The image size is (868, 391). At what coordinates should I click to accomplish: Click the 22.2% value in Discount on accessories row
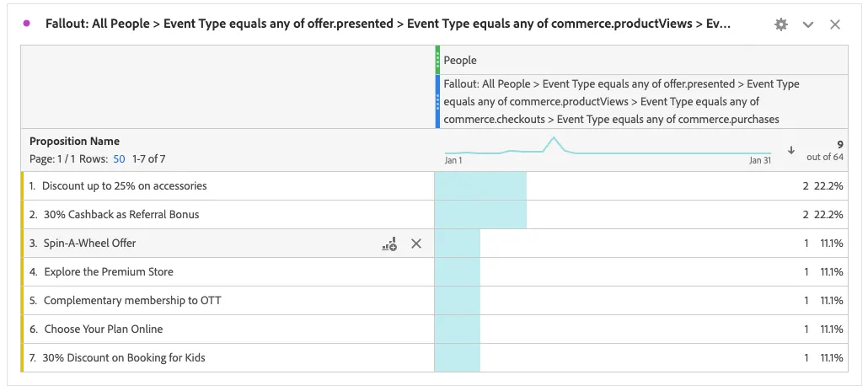tap(828, 186)
